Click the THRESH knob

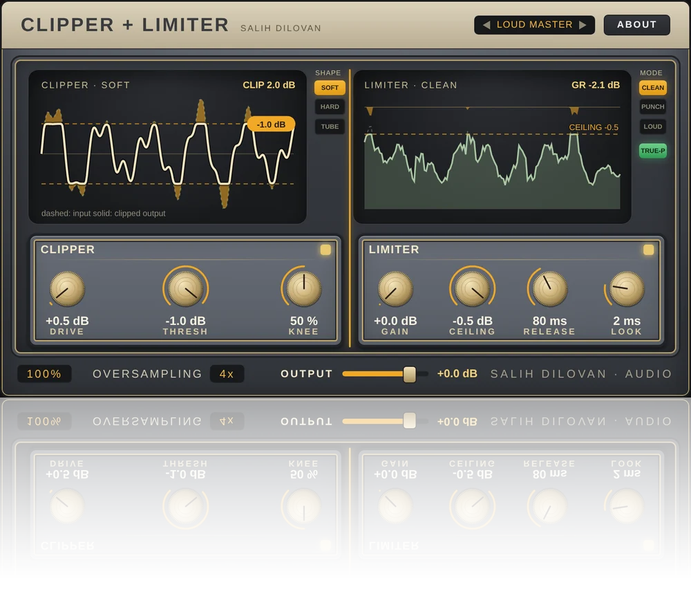click(x=185, y=288)
